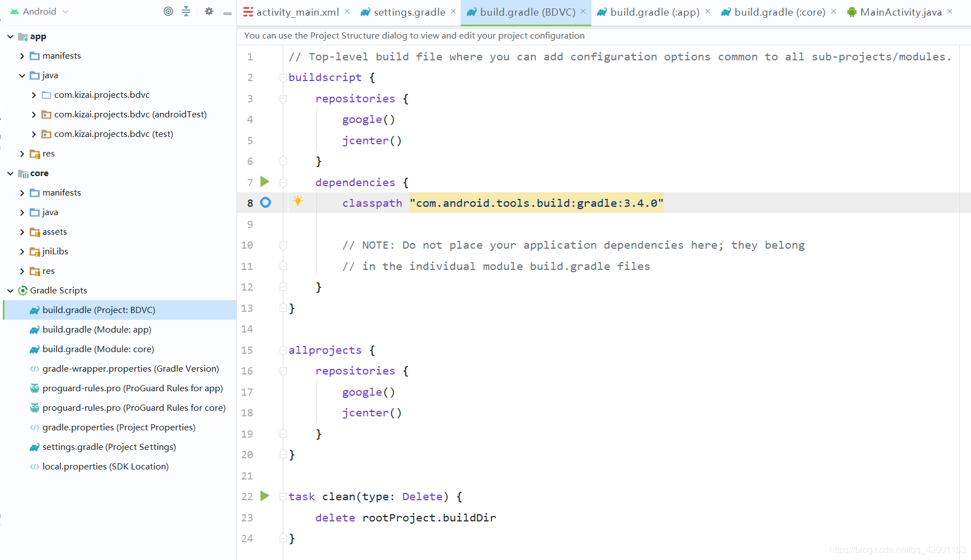Expand the com.kizai.projects.bdvc package
Image resolution: width=971 pixels, height=560 pixels.
[x=34, y=95]
